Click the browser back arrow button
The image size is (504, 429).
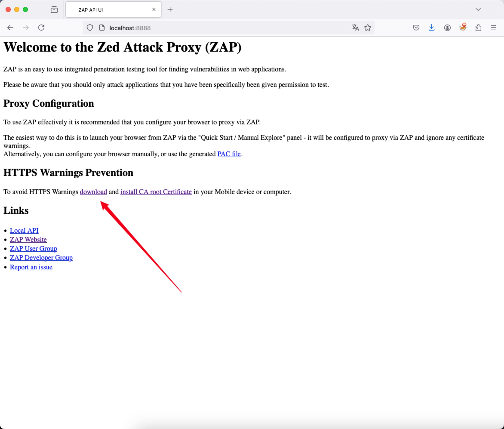(x=10, y=28)
